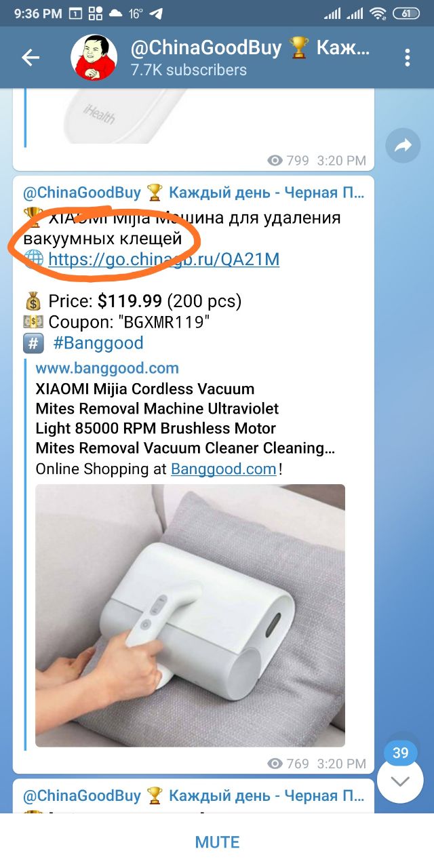This screenshot has height=868, width=434.
Task: Follow the Banggood.com link in description
Action: [x=224, y=469]
